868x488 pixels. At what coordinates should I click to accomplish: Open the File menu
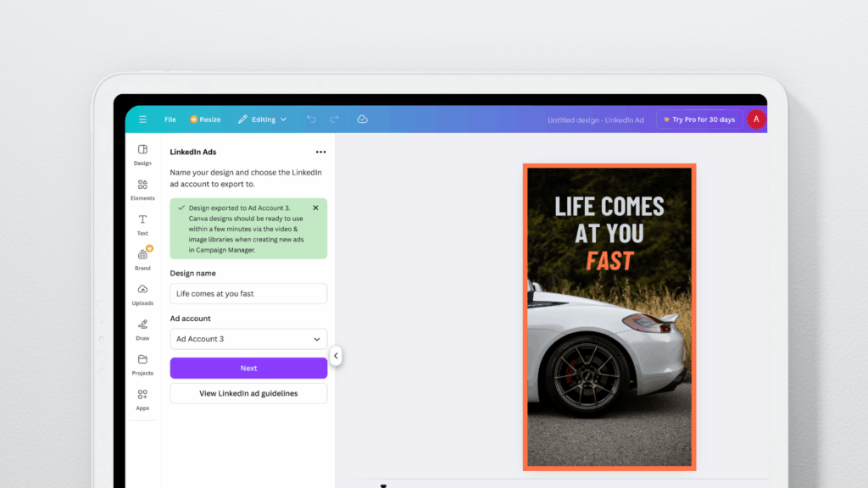click(170, 119)
